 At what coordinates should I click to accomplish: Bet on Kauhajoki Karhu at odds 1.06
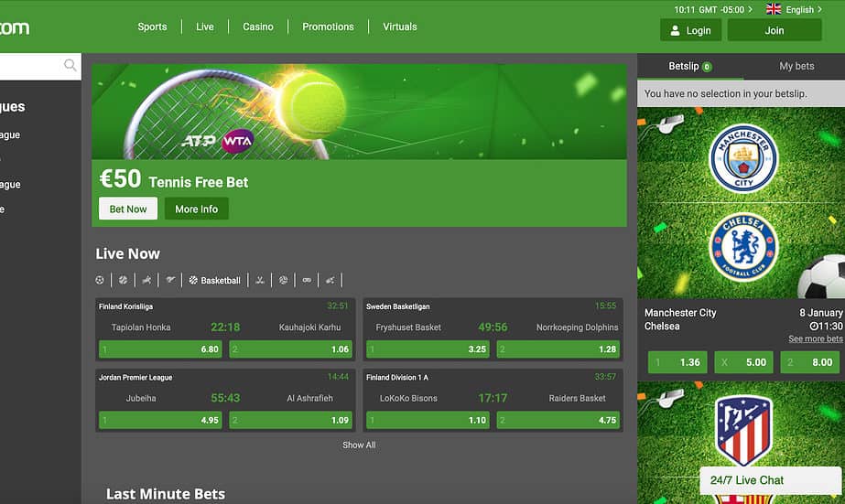tap(290, 349)
